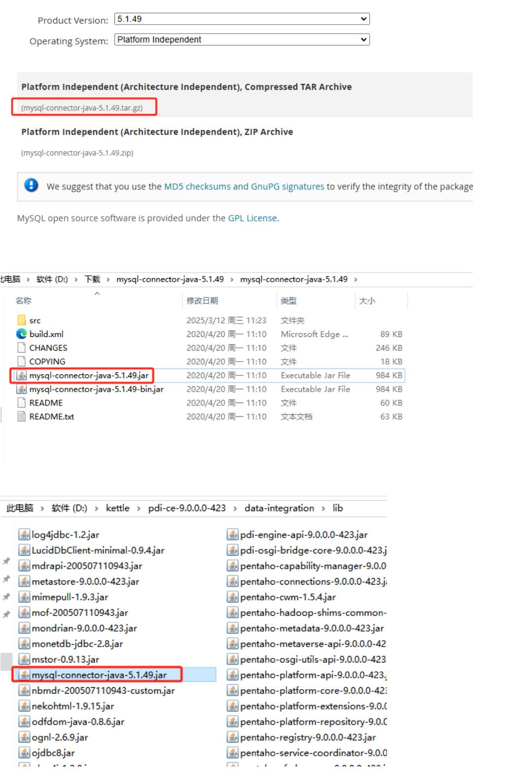Viewport: 532px width, 774px height.
Task: Click the blue info exclamation icon
Action: coord(31,185)
